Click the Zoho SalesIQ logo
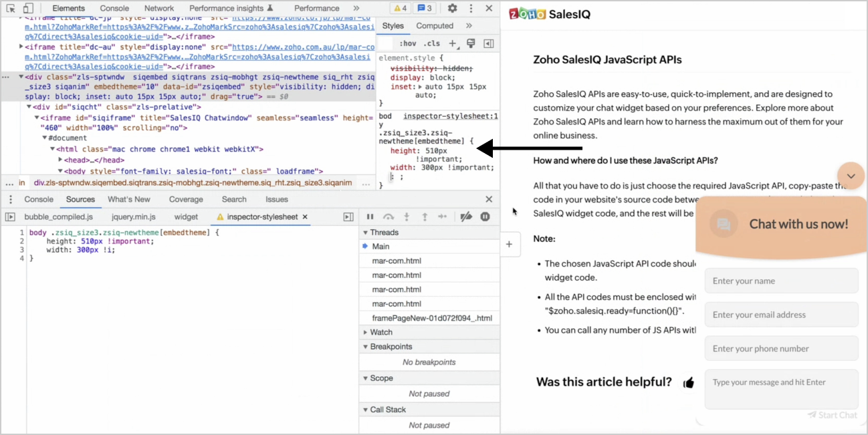This screenshot has height=435, width=868. (550, 14)
